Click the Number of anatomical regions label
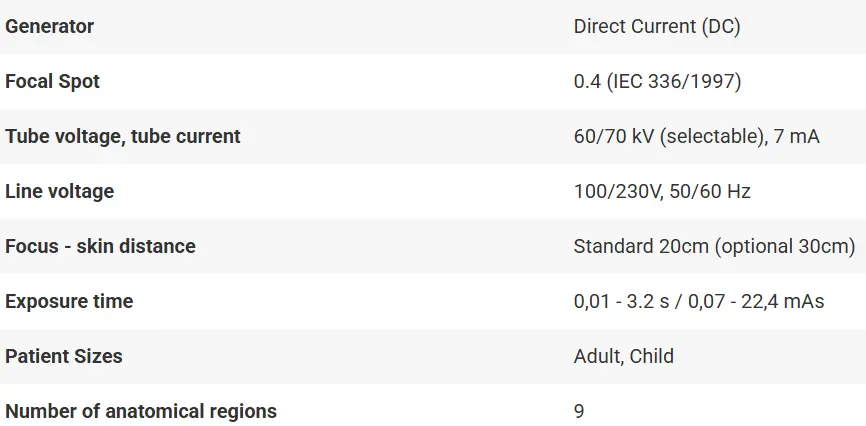Image resolution: width=866 pixels, height=426 pixels. pyautogui.click(x=141, y=411)
